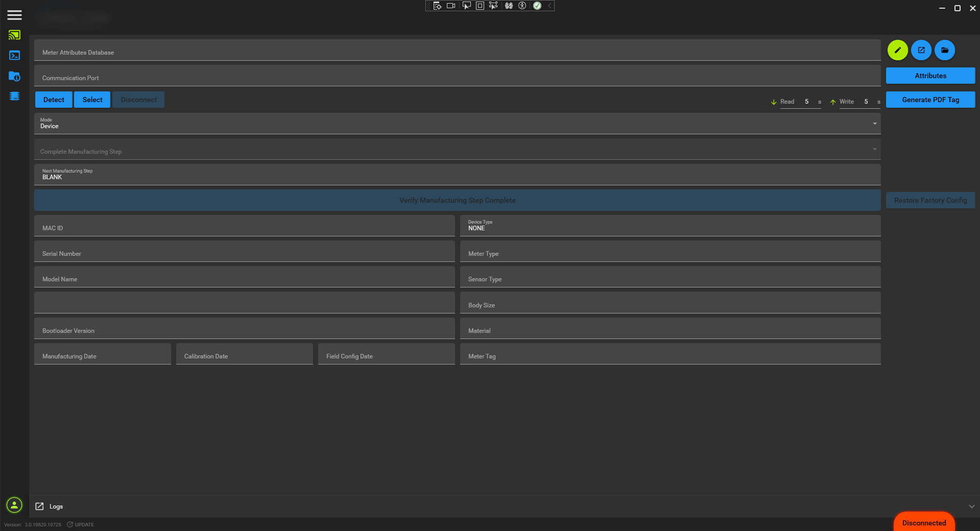Open the chip memory sidebar icon
Image resolution: width=980 pixels, height=531 pixels.
click(x=14, y=96)
